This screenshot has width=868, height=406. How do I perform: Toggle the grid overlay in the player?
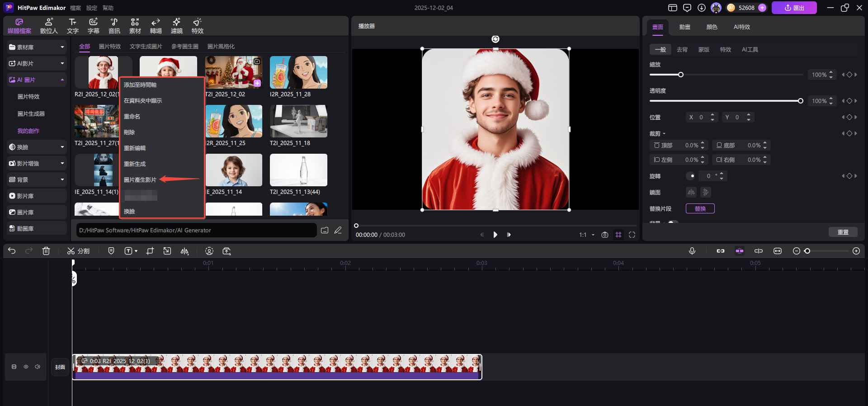(618, 235)
